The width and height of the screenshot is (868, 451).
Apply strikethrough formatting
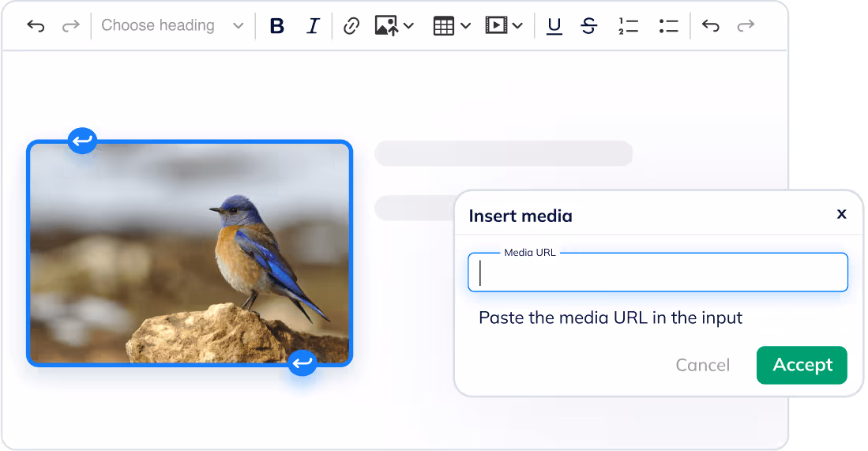click(588, 26)
